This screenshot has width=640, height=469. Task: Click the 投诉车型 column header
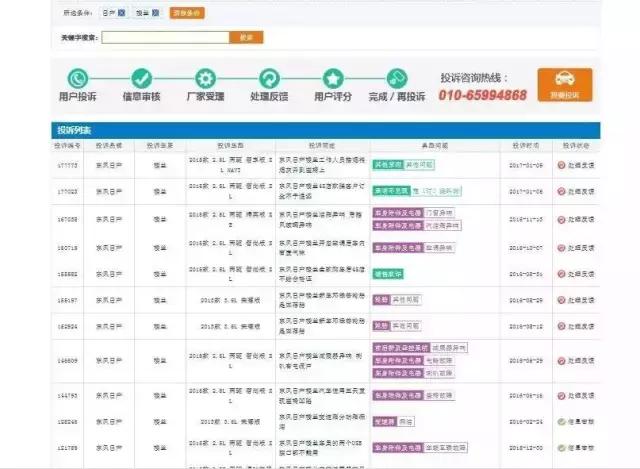230,146
